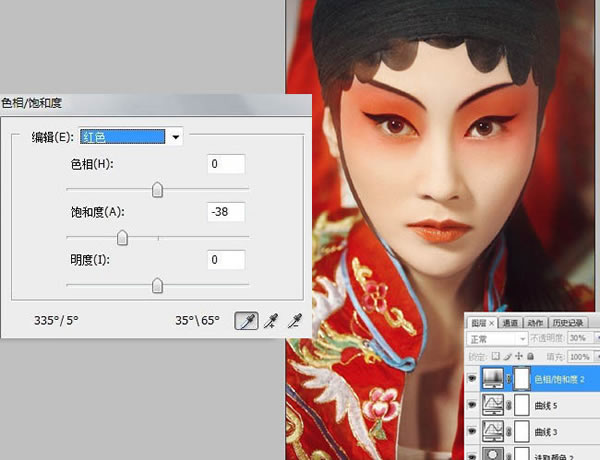Switch to the 动作 tab
600x460 pixels.
pos(535,323)
